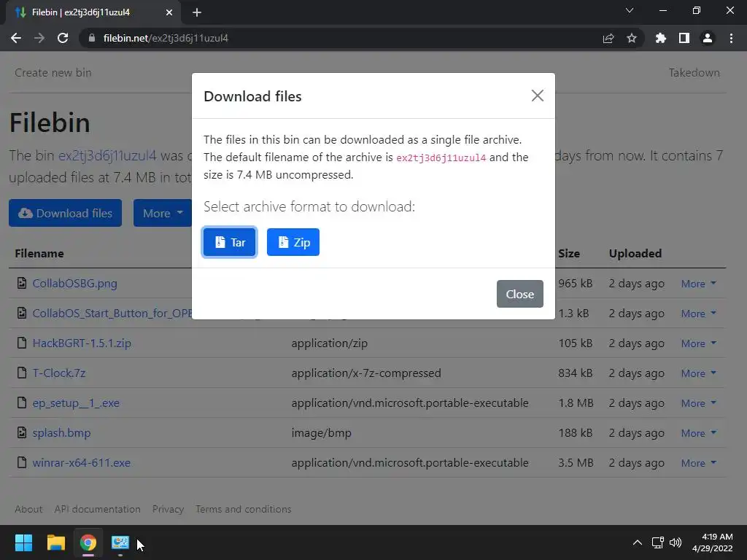Open the CollabOS_Start_Button file link
The width and height of the screenshot is (747, 560).
(112, 314)
